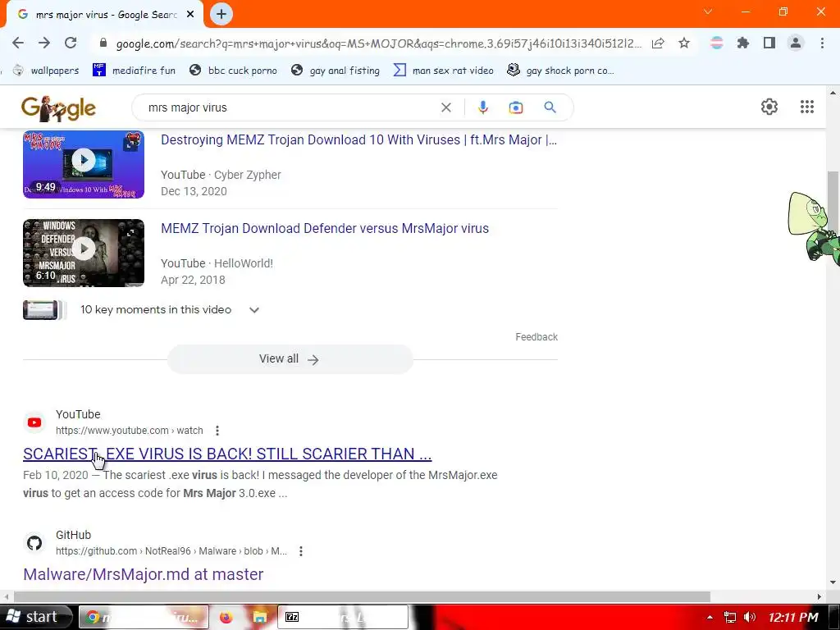Open SCARIEST .EXE VIRUS IS BACK result
This screenshot has width=840, height=630.
pos(227,454)
